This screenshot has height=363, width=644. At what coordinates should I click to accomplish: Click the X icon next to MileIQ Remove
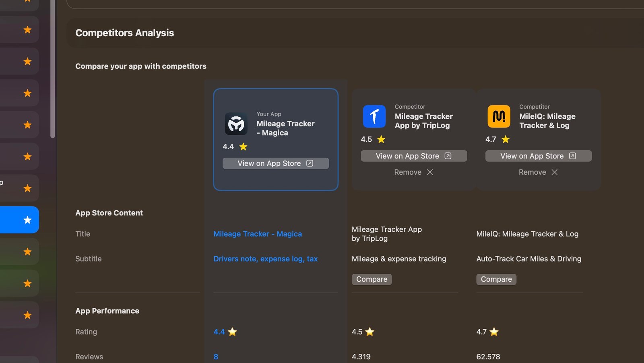click(555, 172)
